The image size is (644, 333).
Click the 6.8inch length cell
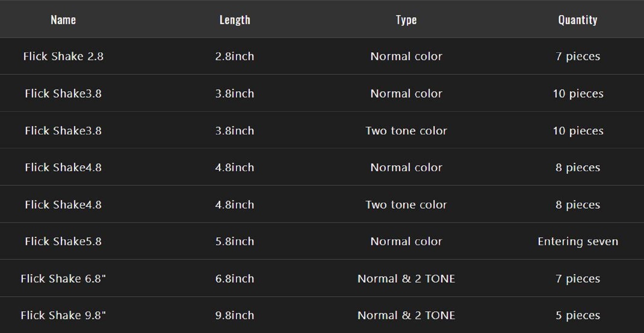pos(235,279)
